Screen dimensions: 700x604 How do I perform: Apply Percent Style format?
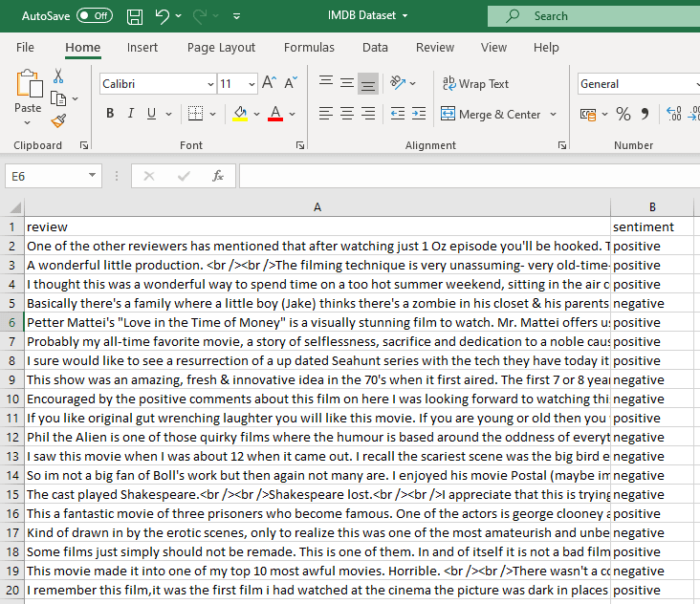click(x=623, y=114)
